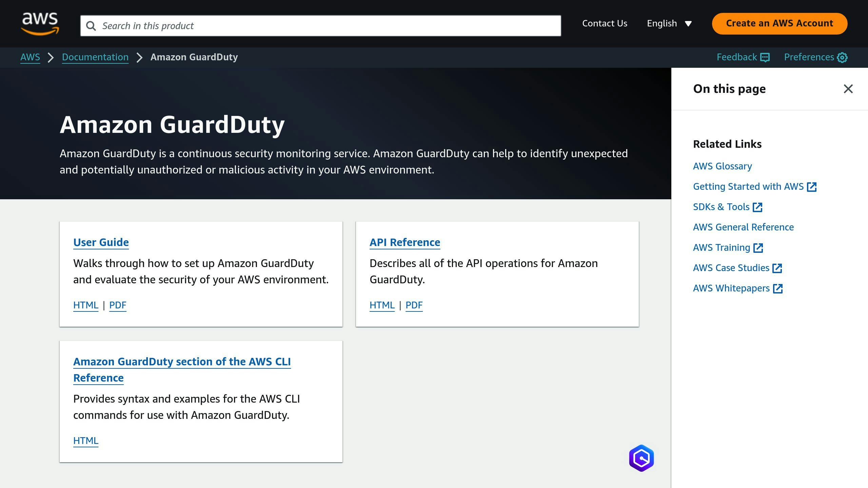
Task: Open AWS General Reference link
Action: (x=743, y=227)
